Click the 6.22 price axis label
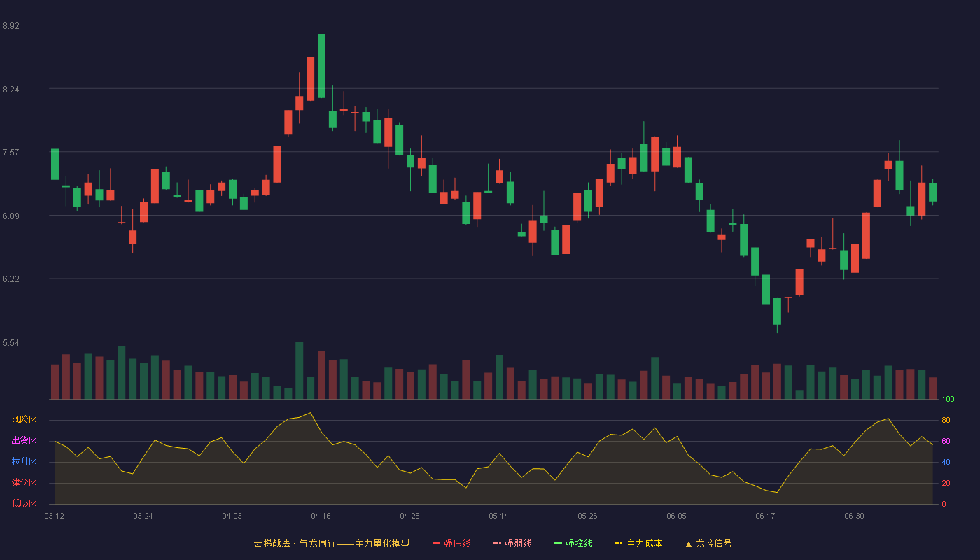Image resolution: width=980 pixels, height=560 pixels. point(11,279)
